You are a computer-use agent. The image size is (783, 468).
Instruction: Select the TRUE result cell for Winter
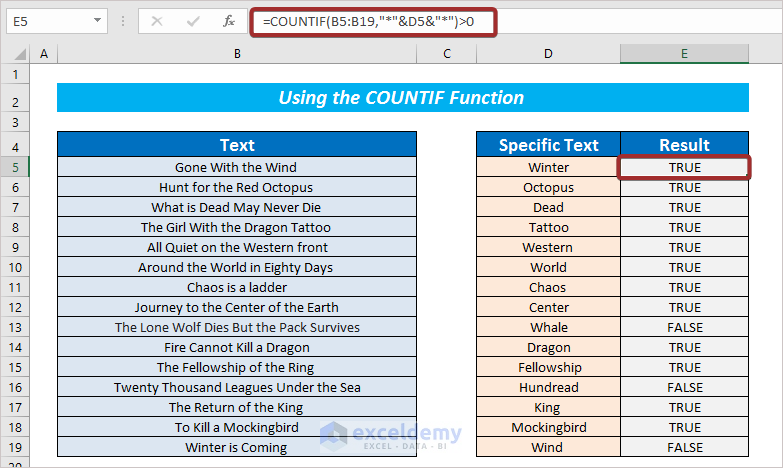coord(684,167)
